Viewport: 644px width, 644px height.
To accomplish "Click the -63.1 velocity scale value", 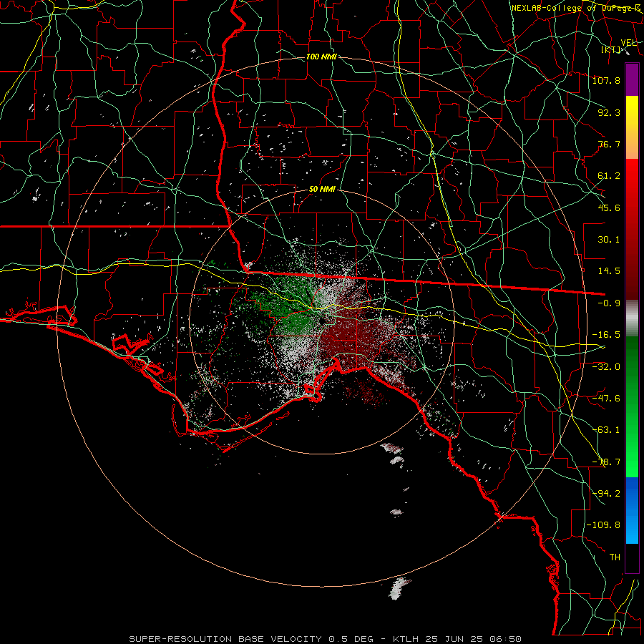I will tap(606, 430).
